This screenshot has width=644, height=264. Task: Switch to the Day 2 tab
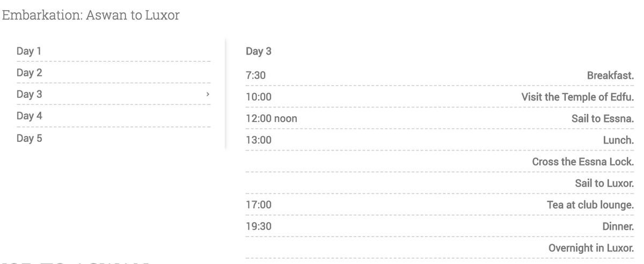(x=29, y=73)
